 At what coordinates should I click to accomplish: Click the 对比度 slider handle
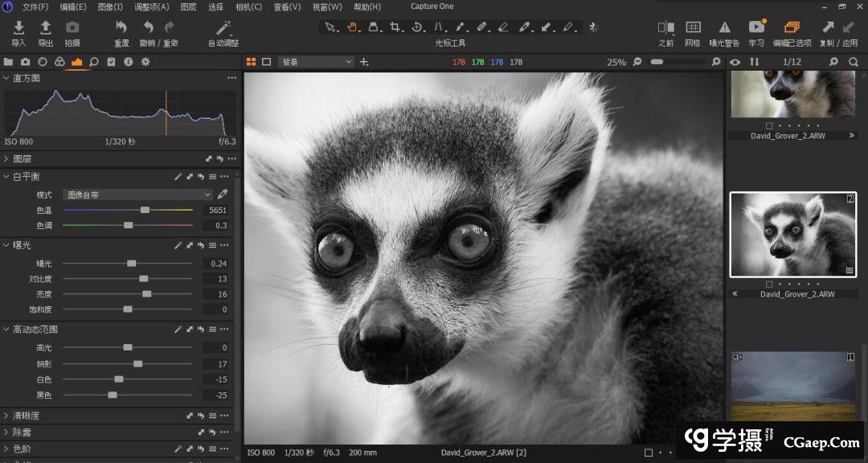pos(143,279)
